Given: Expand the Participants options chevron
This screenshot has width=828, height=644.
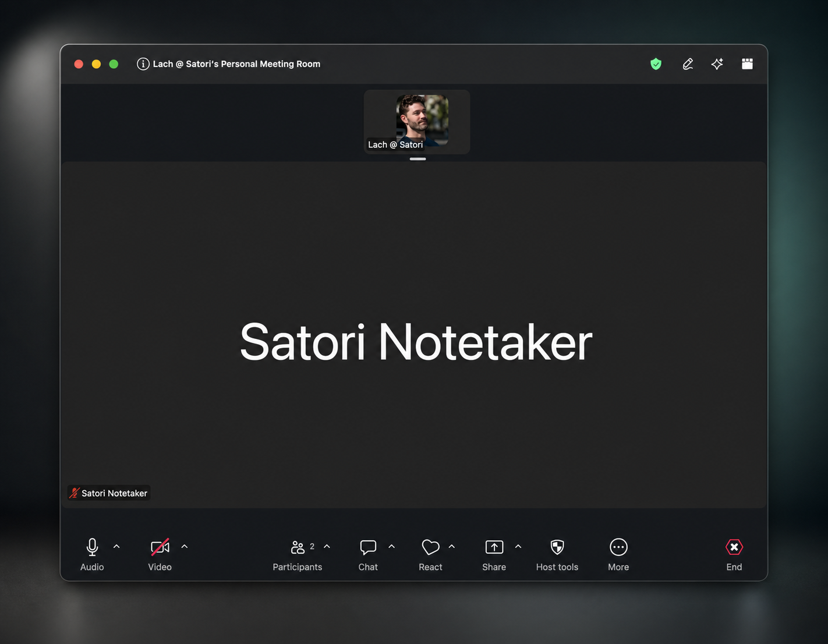Looking at the screenshot, I should click(327, 546).
